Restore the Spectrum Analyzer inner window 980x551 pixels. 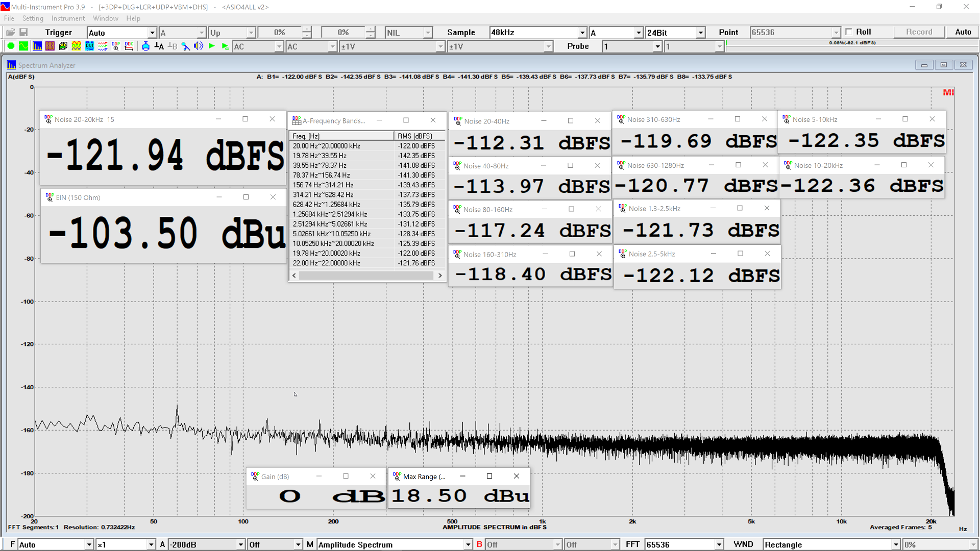pyautogui.click(x=943, y=65)
